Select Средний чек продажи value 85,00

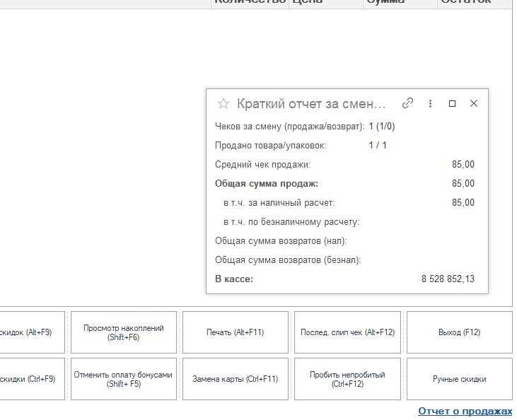(x=463, y=165)
